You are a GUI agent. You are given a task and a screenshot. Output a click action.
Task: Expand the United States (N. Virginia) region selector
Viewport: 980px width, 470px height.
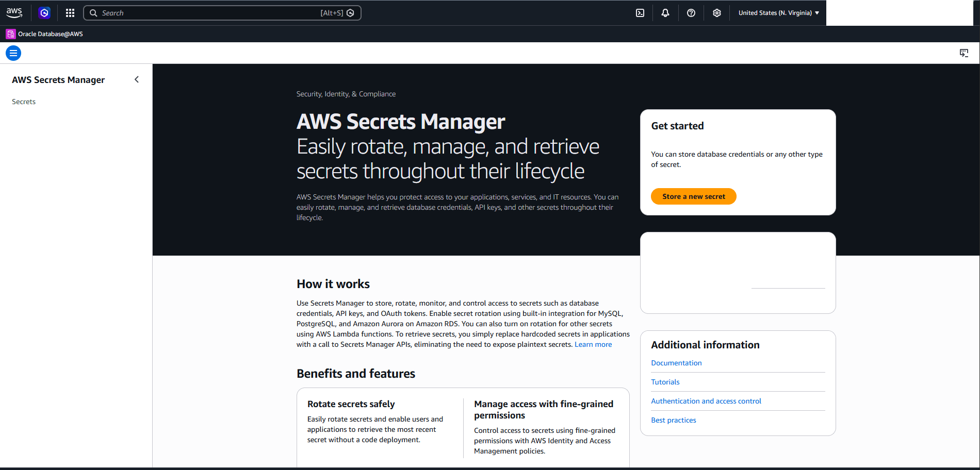[x=778, y=13]
